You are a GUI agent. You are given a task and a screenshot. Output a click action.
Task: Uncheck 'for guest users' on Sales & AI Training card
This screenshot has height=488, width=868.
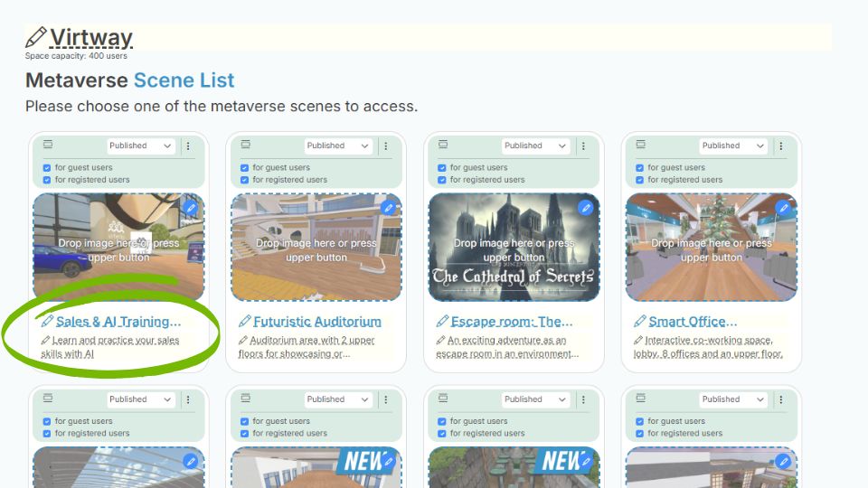[x=47, y=168]
